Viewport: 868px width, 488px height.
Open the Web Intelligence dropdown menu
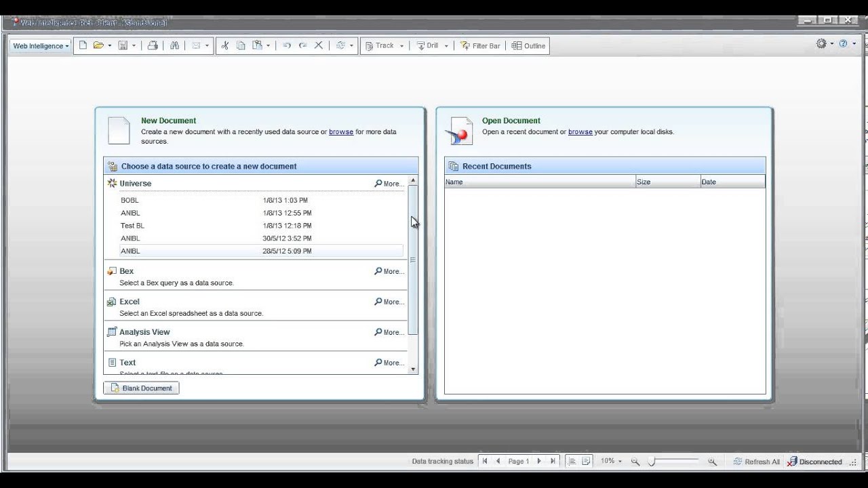click(x=41, y=46)
